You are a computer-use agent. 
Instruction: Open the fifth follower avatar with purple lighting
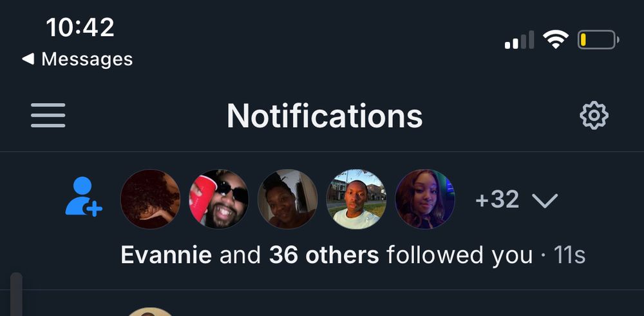click(425, 199)
